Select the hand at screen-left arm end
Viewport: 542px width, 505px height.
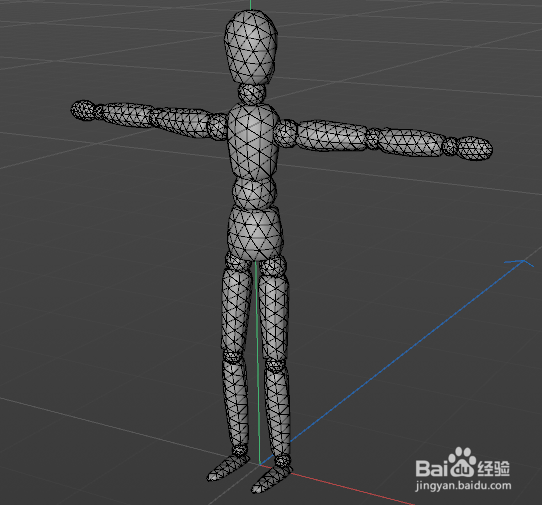pos(83,110)
